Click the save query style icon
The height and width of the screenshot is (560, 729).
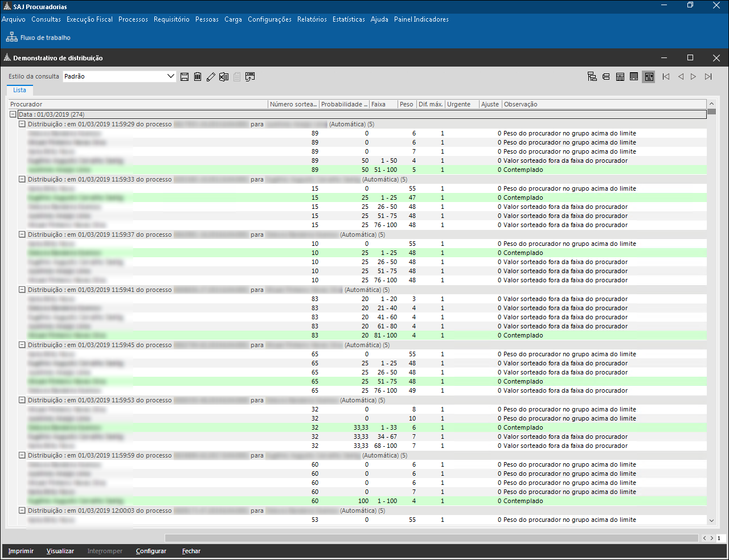(185, 77)
